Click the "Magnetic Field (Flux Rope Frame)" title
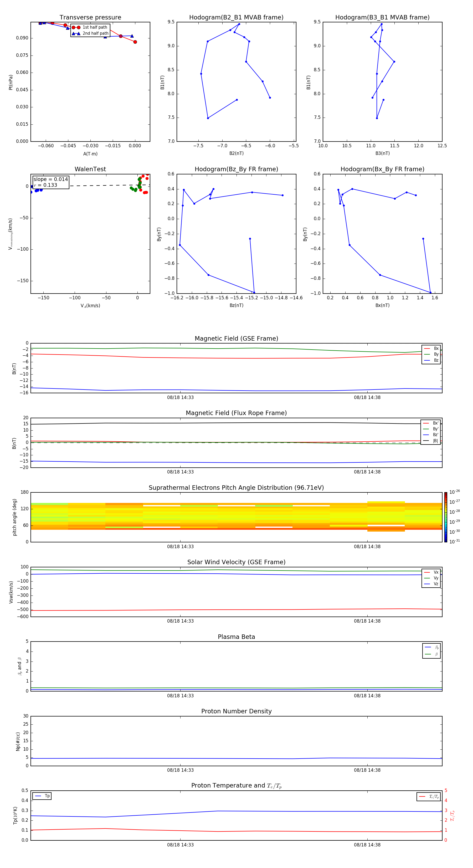Image resolution: width=473 pixels, height=868 pixels. point(236,413)
